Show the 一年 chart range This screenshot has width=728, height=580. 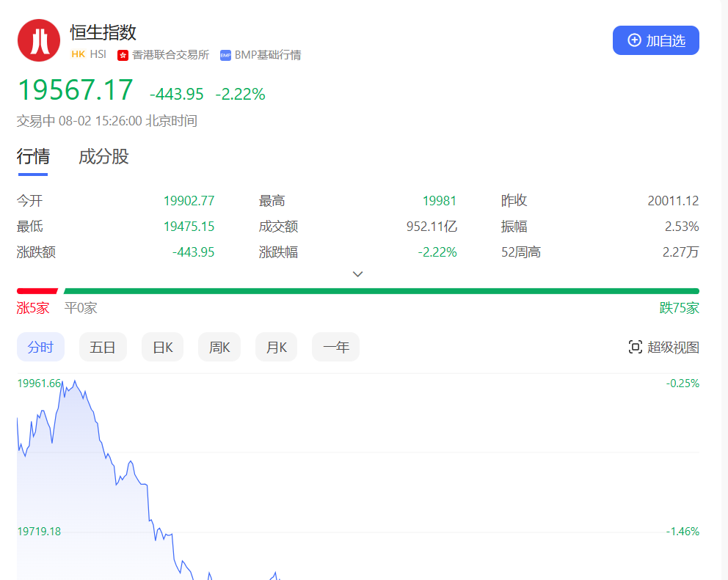point(335,347)
